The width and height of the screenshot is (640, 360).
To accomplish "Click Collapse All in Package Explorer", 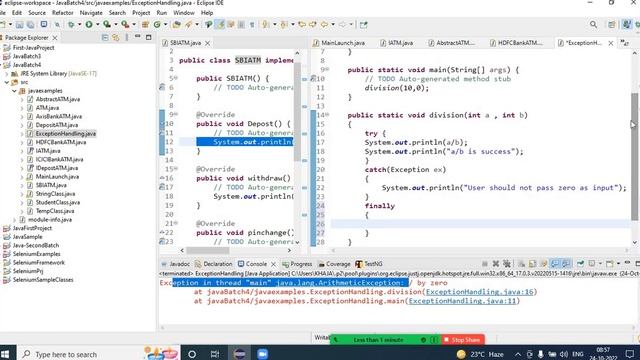I will pyautogui.click(x=105, y=38).
